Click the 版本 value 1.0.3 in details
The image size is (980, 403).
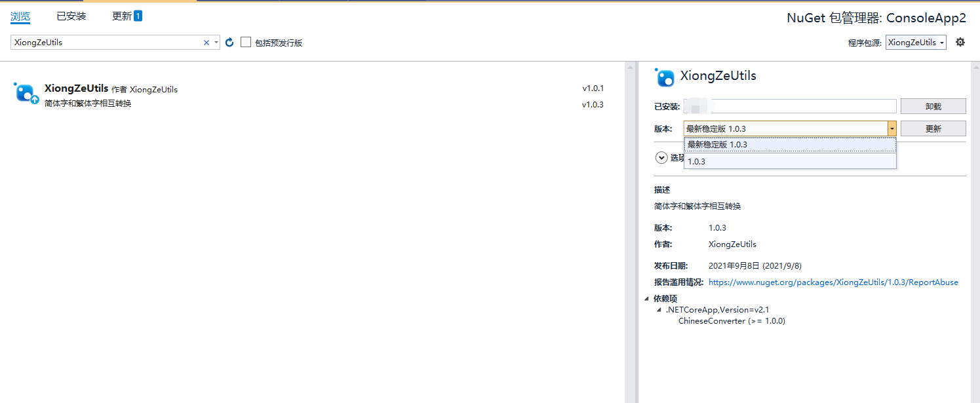point(717,228)
